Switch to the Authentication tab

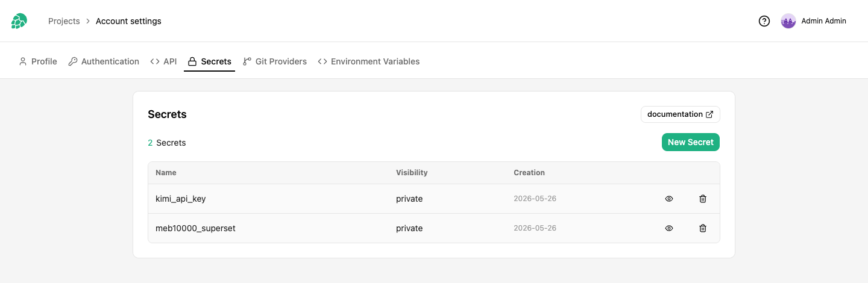click(104, 61)
